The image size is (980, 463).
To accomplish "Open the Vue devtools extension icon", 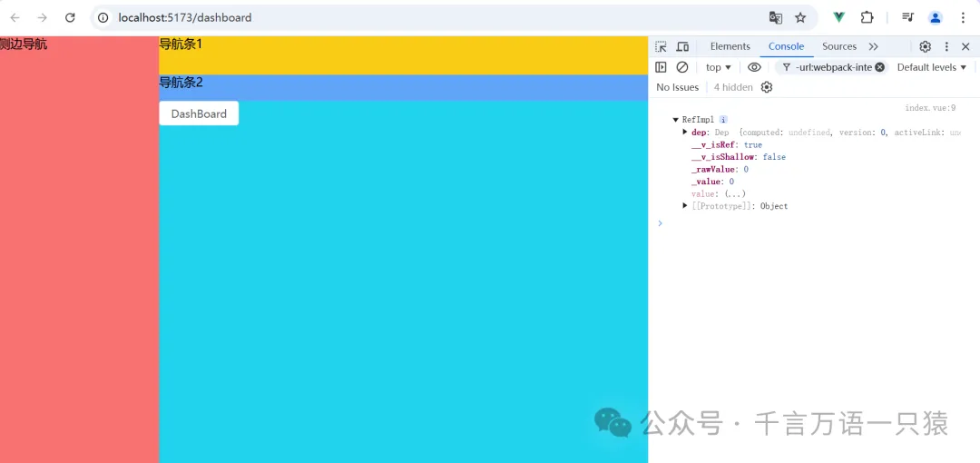I will click(x=839, y=17).
